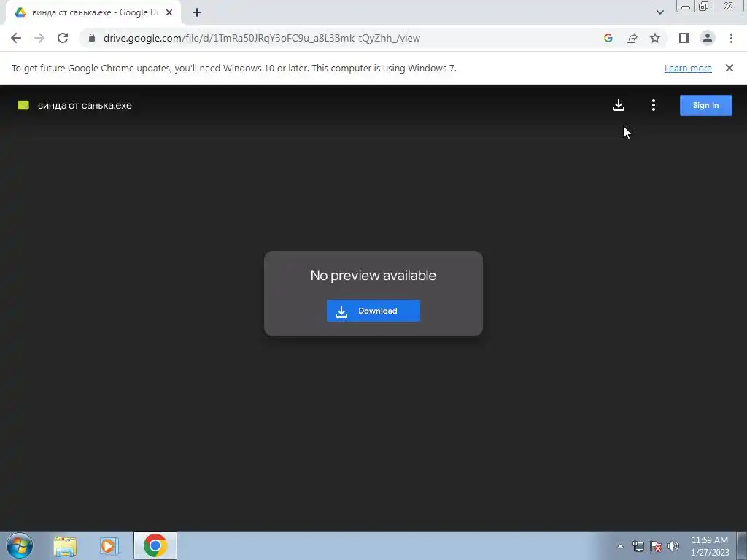The image size is (747, 560).
Task: Show hidden tray icons arrow
Action: tap(620, 546)
